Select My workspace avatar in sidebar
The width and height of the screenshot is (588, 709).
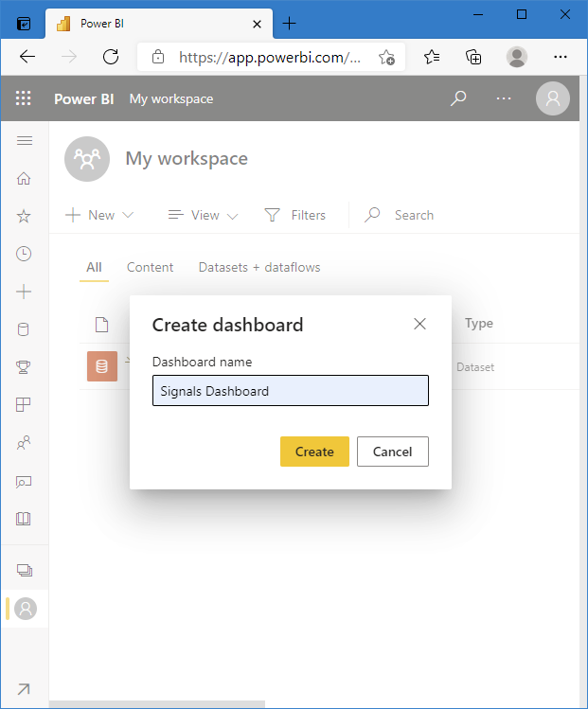tap(26, 609)
